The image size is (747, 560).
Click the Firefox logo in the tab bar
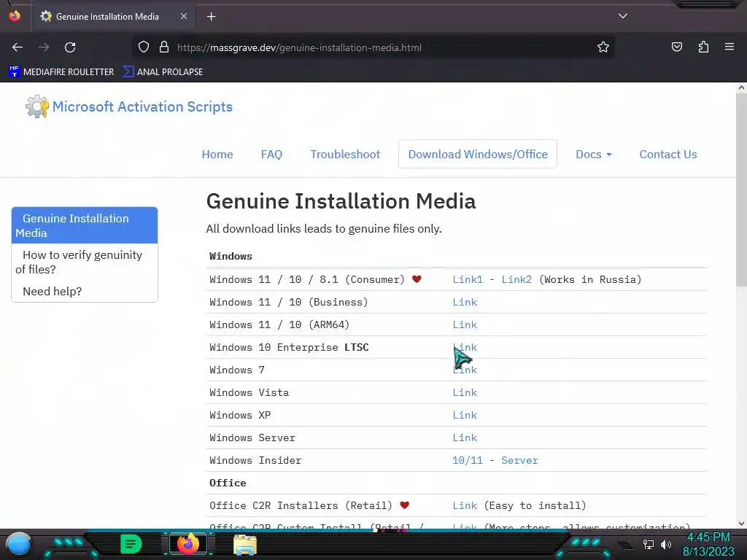pos(15,16)
